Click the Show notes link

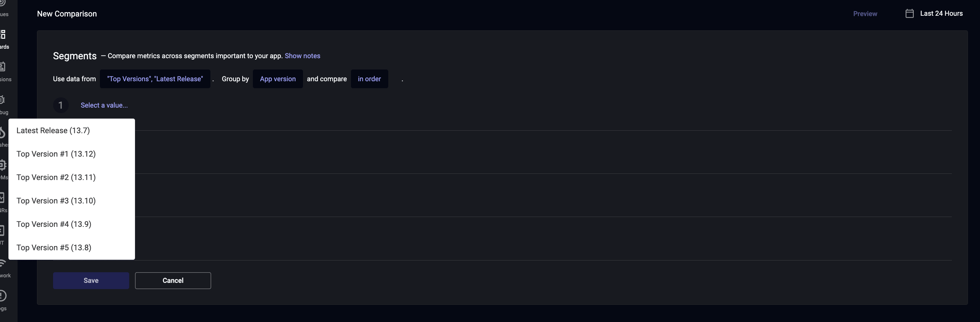(302, 56)
